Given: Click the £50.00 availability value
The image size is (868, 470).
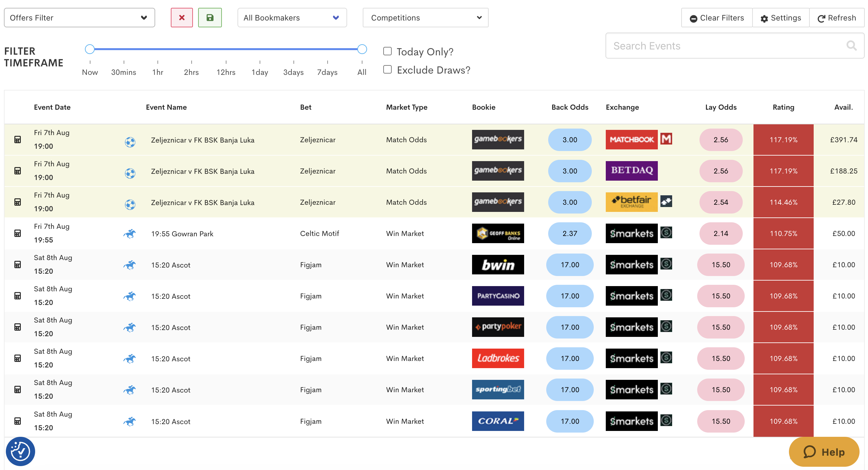Looking at the screenshot, I should [844, 233].
